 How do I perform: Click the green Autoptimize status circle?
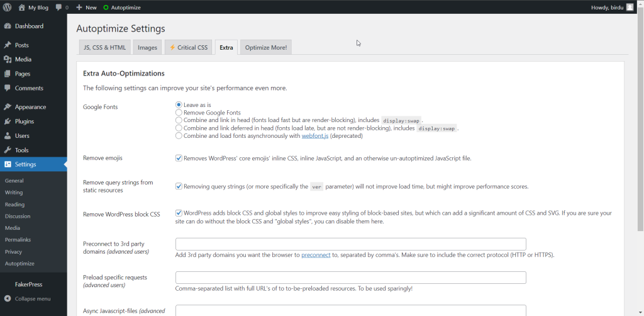pos(106,8)
